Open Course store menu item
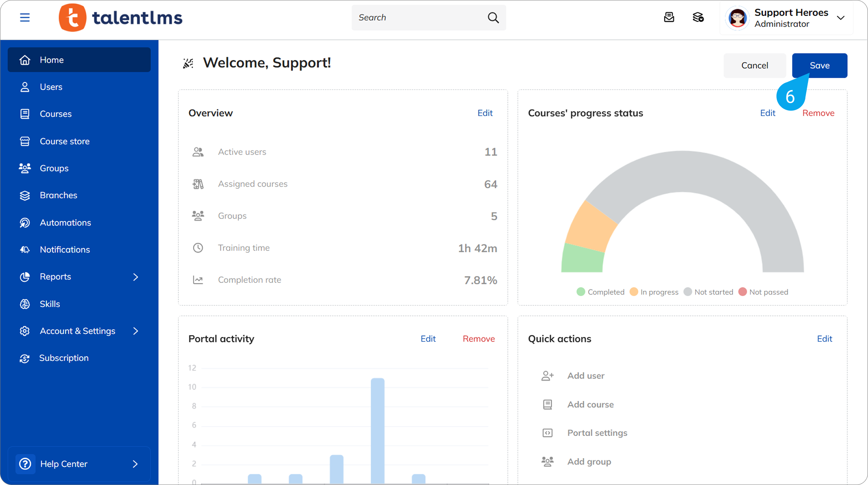868x485 pixels. (x=64, y=141)
